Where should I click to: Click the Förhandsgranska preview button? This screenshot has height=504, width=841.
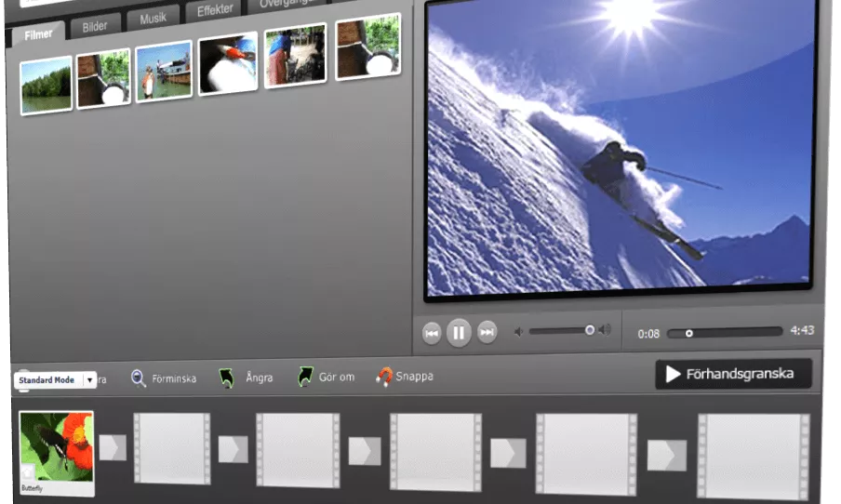point(733,374)
